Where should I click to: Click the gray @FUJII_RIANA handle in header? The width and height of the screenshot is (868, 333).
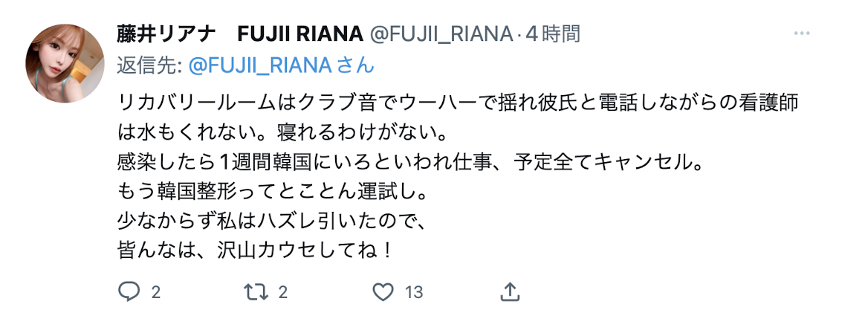[441, 34]
